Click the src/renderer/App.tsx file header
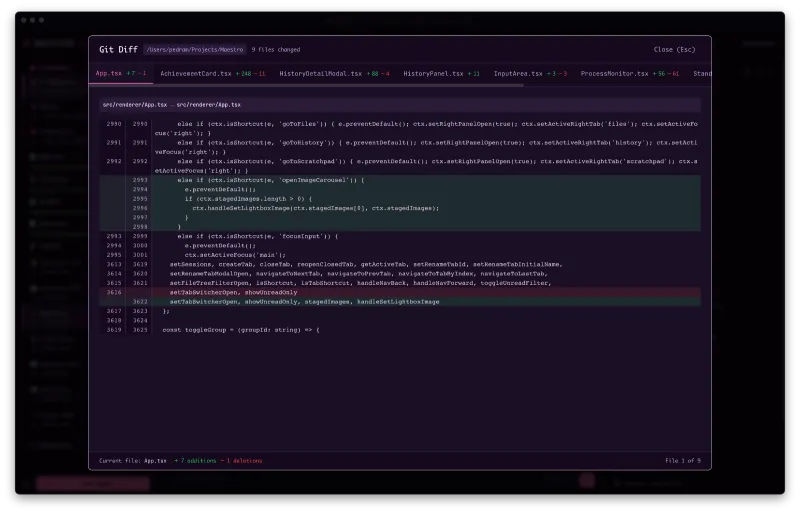 (x=170, y=104)
